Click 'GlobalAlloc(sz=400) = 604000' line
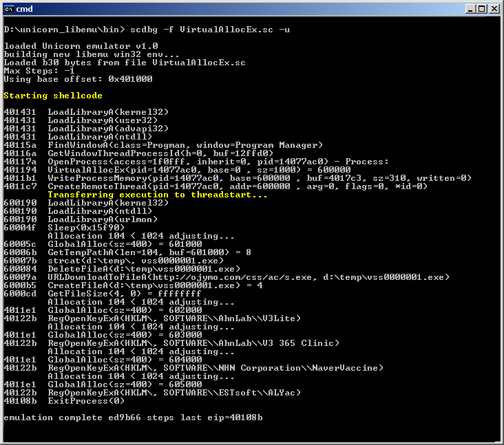This screenshot has height=445, width=504. click(x=103, y=360)
